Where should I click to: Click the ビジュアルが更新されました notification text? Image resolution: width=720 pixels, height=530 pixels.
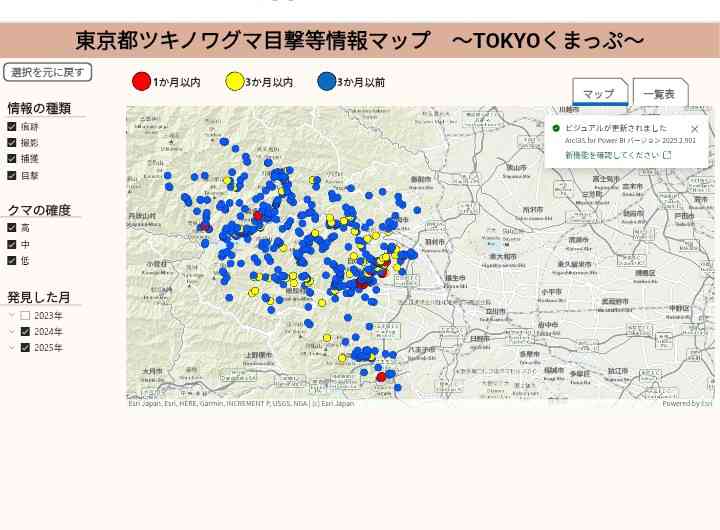tap(616, 128)
